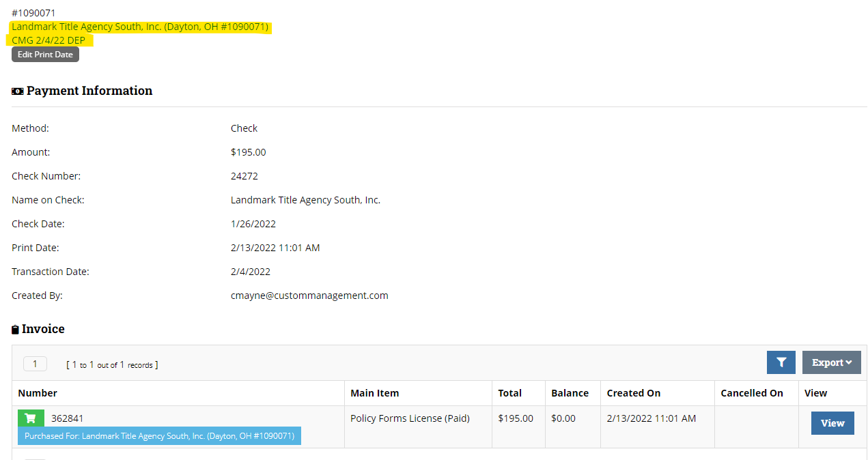868x460 pixels.
Task: Click the Edit Print Date button
Action: tap(45, 55)
